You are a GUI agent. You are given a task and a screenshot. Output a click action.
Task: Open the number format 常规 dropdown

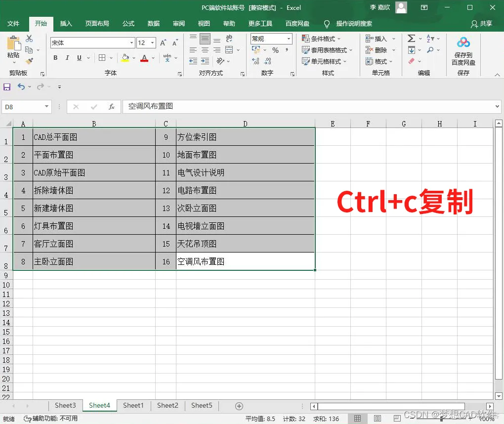pos(289,39)
